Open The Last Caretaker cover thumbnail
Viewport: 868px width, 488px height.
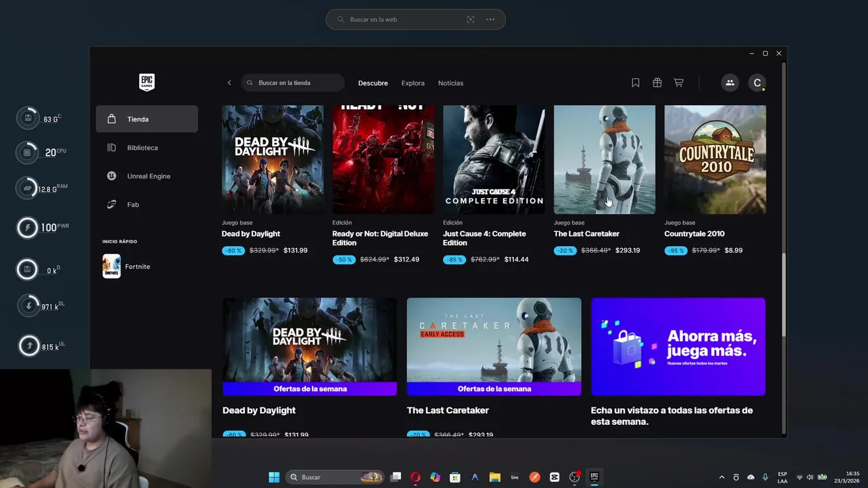point(604,159)
